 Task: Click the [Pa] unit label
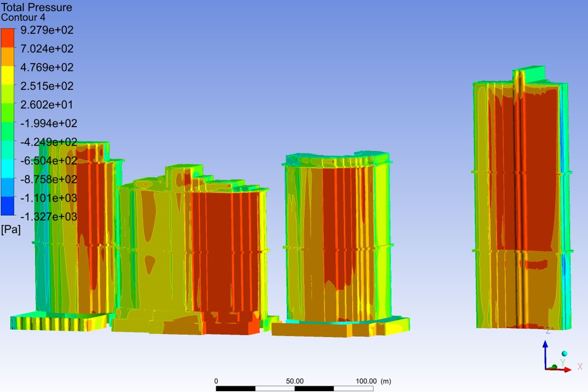(11, 230)
